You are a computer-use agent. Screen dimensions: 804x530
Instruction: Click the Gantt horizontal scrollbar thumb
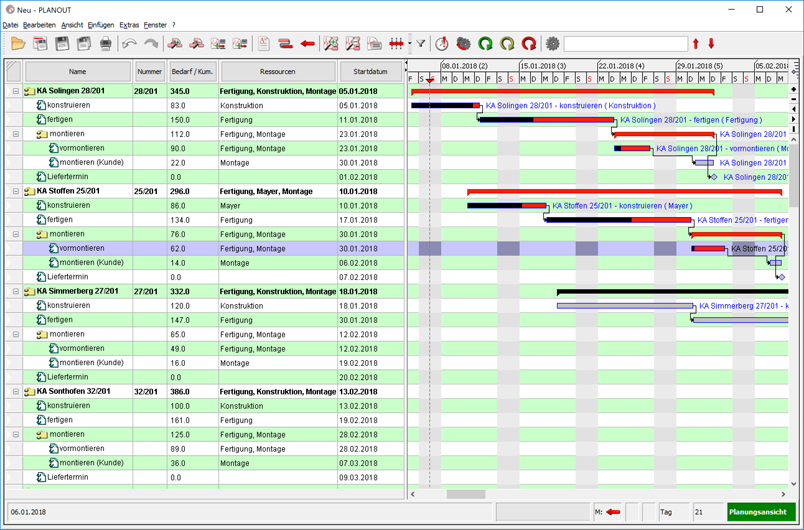pyautogui.click(x=466, y=495)
